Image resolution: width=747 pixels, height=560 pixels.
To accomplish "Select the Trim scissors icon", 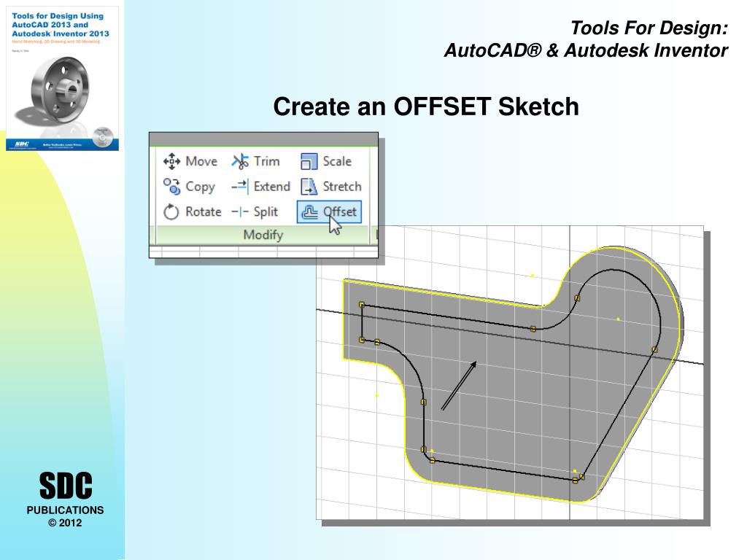I will point(240,161).
